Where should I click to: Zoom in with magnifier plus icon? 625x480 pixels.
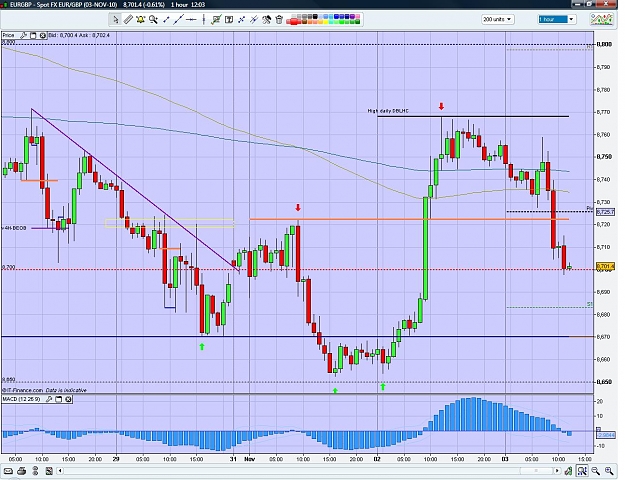(609, 471)
